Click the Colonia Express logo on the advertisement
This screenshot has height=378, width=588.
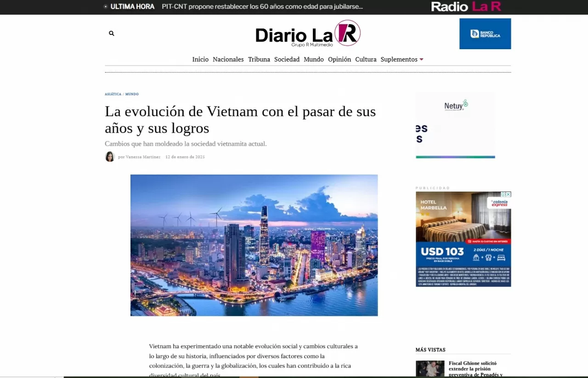pos(498,203)
